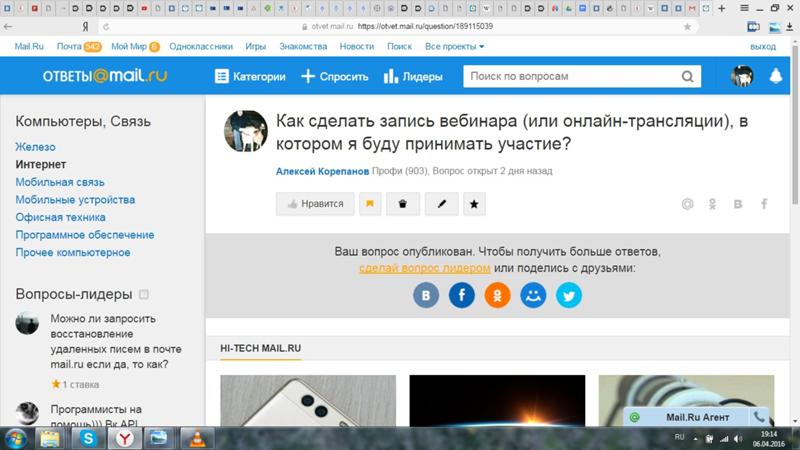Share question via the grey @ icon

pos(687,204)
